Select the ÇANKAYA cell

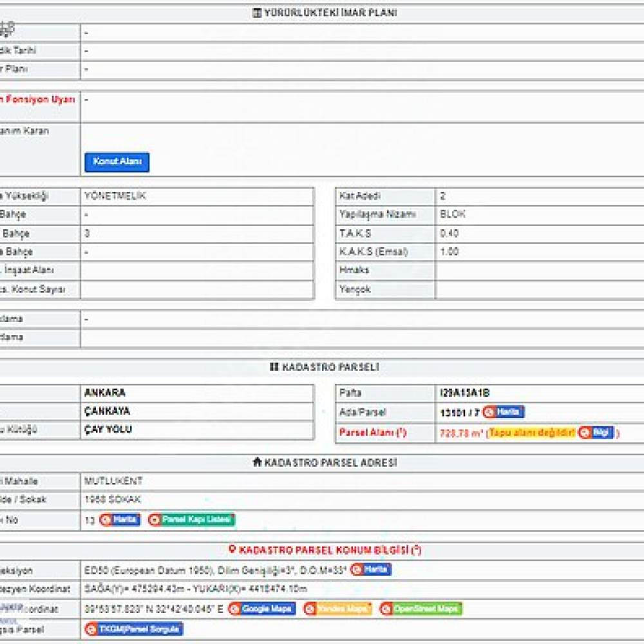pos(196,411)
